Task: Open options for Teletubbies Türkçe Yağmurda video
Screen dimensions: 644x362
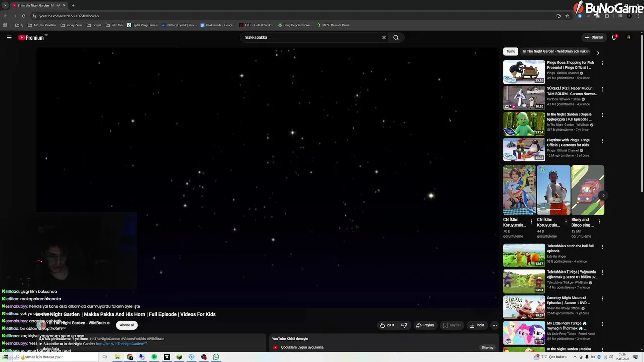Action: coord(602,273)
